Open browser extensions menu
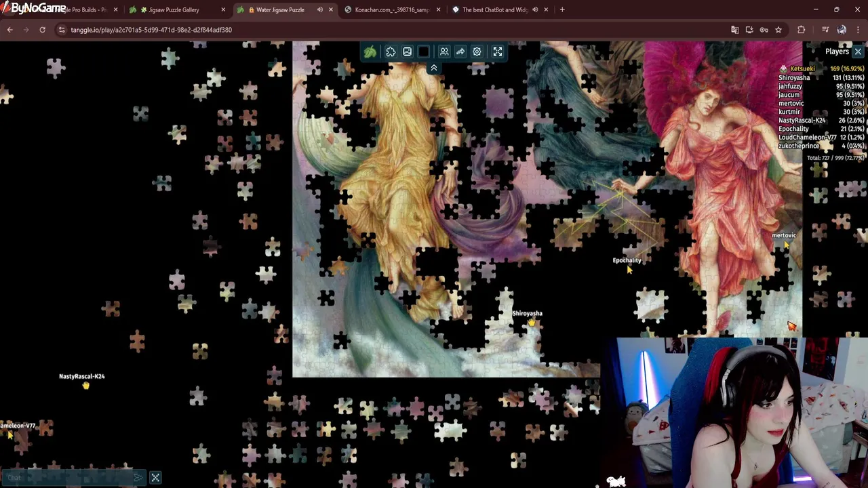The width and height of the screenshot is (868, 488). click(802, 30)
